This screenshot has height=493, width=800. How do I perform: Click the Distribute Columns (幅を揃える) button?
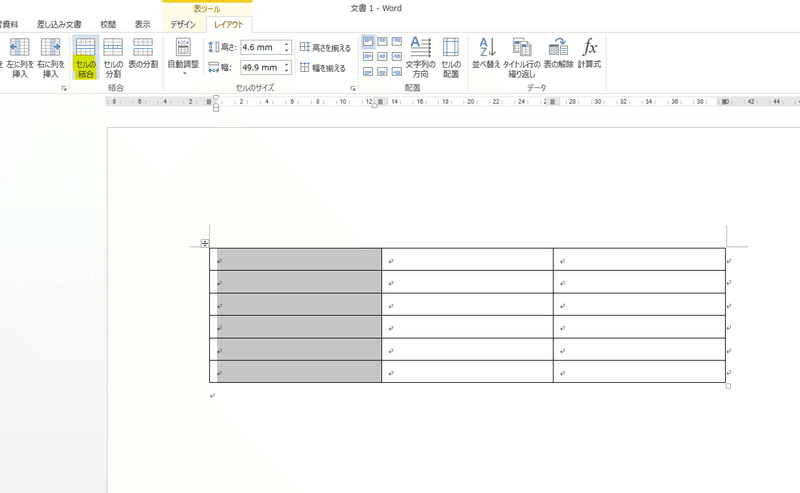coord(323,67)
